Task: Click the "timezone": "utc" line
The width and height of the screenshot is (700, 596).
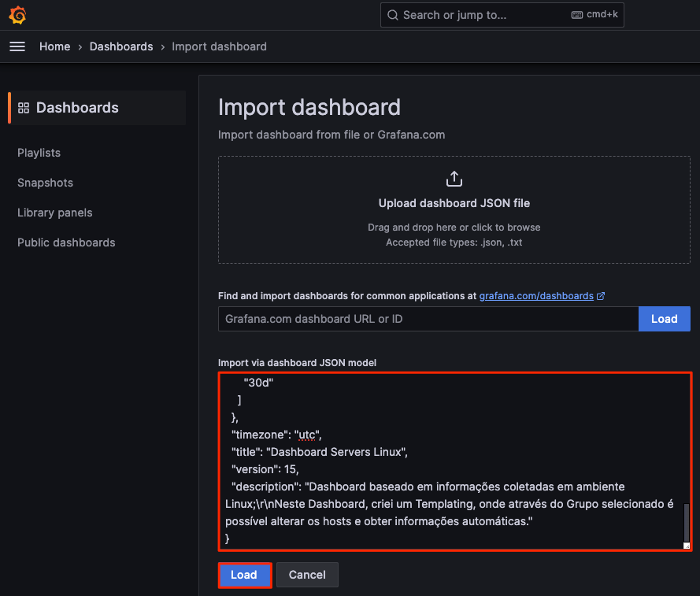Action: (x=276, y=435)
